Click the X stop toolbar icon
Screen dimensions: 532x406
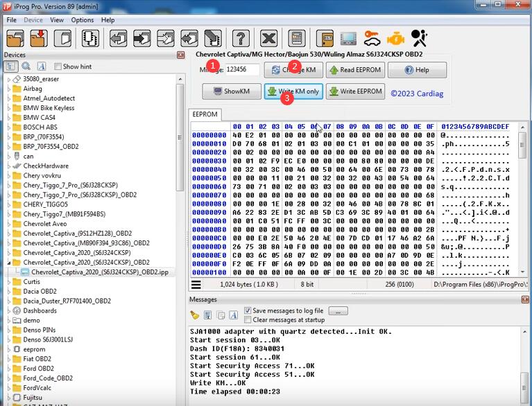(268, 38)
